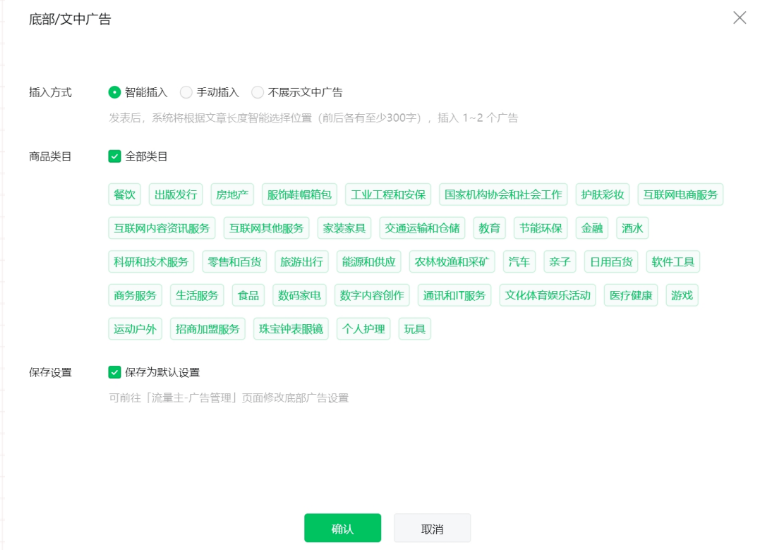Toggle the 商务服务 category tag
The height and width of the screenshot is (550, 766).
point(135,296)
